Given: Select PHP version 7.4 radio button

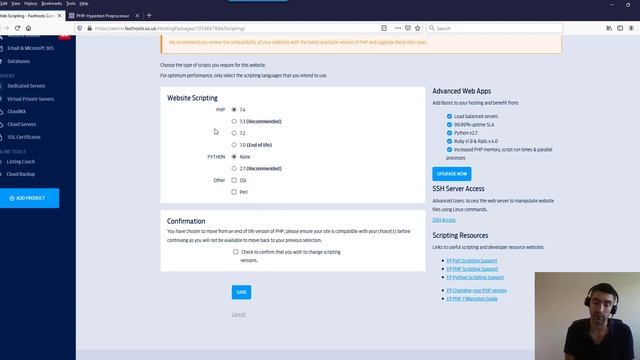Looking at the screenshot, I should point(234,109).
